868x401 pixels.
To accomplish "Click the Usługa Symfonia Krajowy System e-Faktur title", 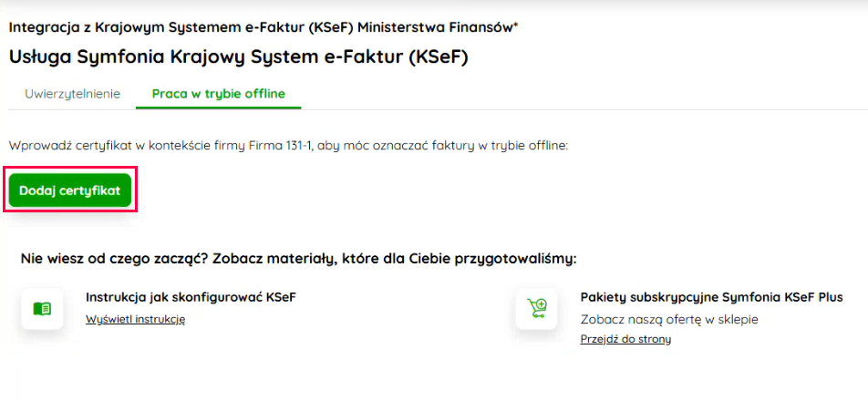I will click(238, 57).
